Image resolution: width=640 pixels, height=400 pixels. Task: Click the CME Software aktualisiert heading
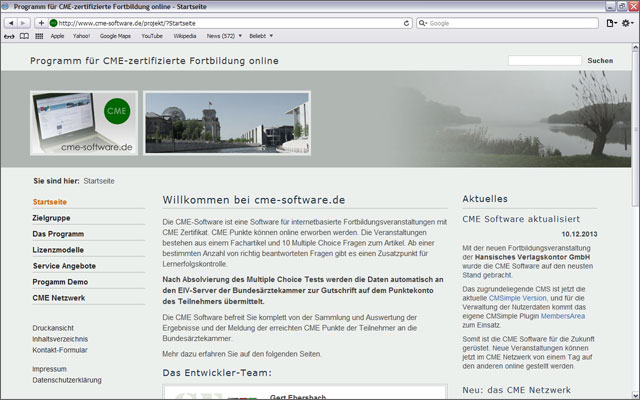(521, 219)
